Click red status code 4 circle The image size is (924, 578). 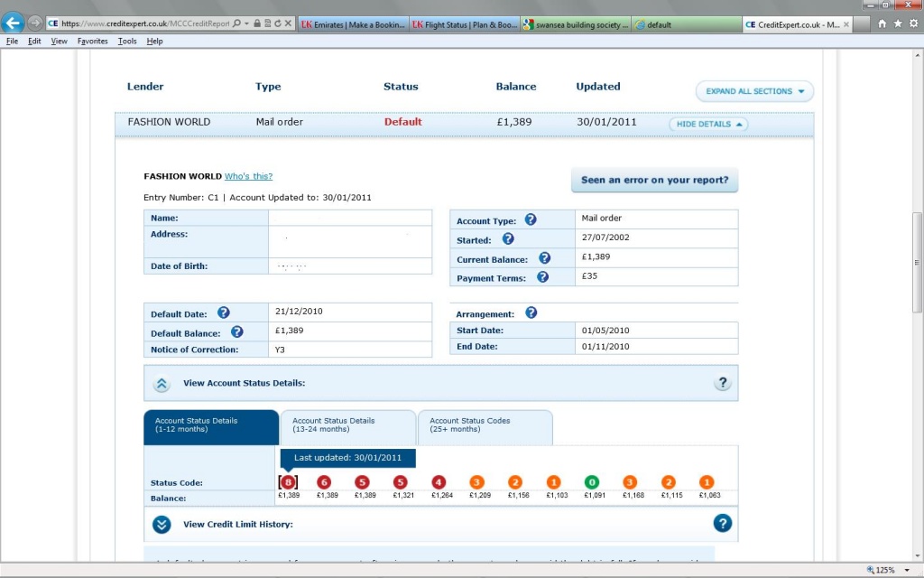coord(439,482)
